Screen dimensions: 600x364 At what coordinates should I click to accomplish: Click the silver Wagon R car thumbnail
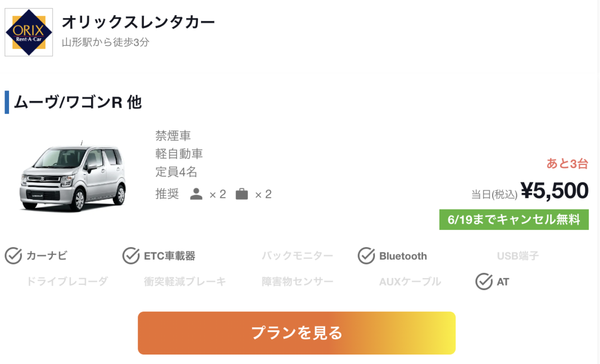click(72, 177)
